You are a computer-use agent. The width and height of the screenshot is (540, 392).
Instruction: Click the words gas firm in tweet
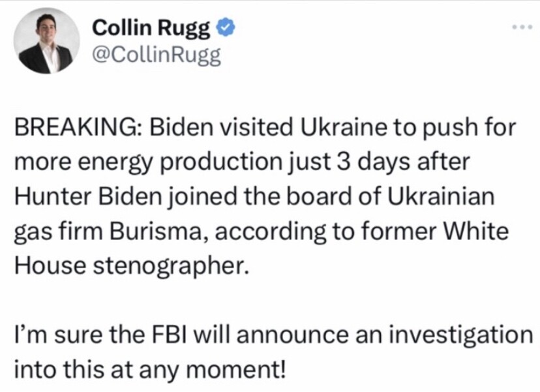(x=59, y=232)
